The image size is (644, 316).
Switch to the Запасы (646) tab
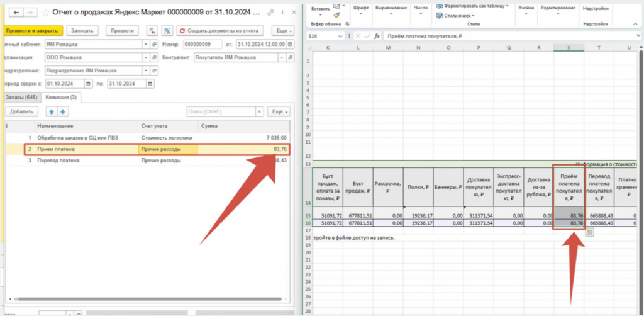point(22,97)
